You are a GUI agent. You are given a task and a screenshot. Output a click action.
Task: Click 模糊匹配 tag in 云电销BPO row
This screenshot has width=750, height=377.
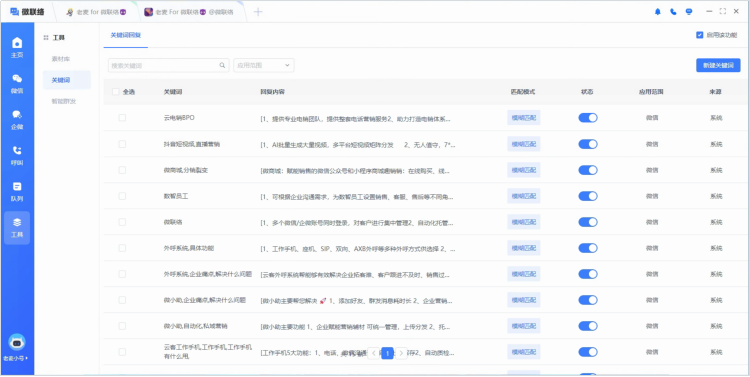click(524, 118)
